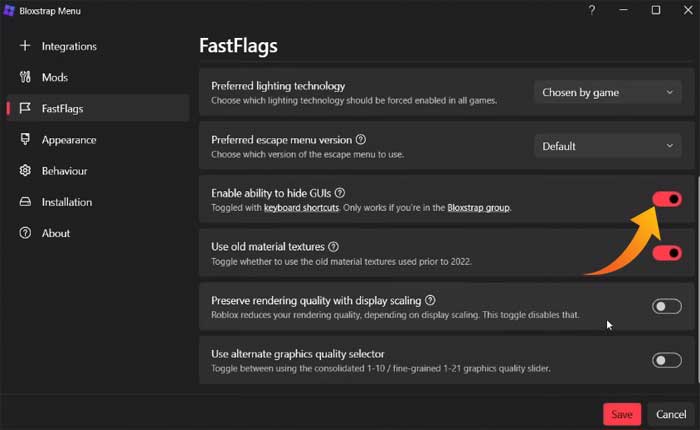Expand the escape menu version dropdown
Image resolution: width=700 pixels, height=430 pixels.
607,146
